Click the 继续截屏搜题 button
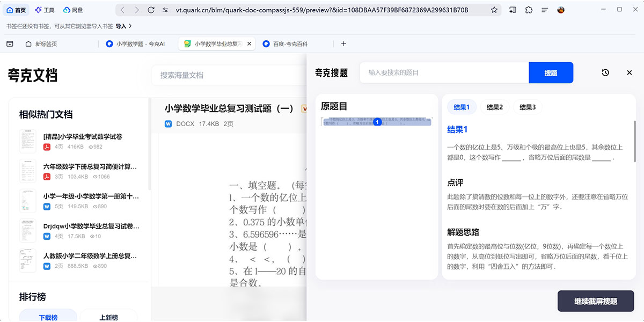This screenshot has width=644, height=322. [x=596, y=301]
